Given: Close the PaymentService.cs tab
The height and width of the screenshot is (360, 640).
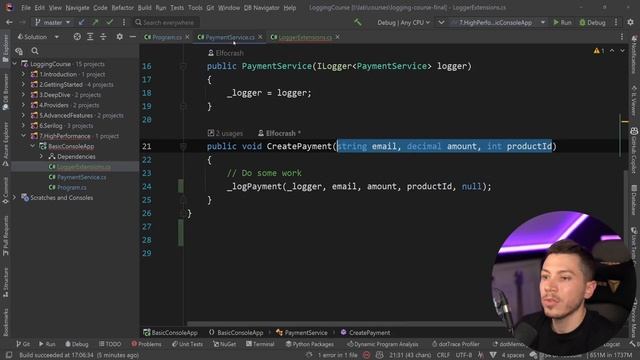Looking at the screenshot, I should (260, 37).
